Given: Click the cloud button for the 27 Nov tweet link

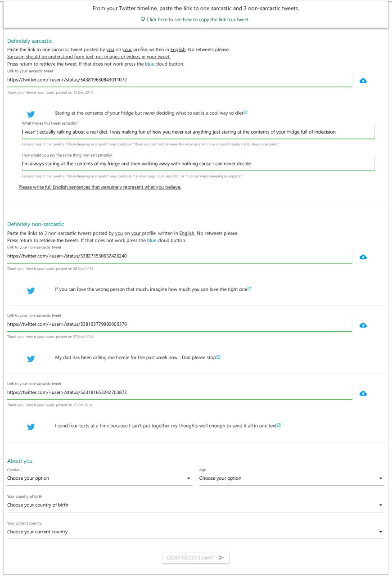Looking at the screenshot, I should click(363, 325).
